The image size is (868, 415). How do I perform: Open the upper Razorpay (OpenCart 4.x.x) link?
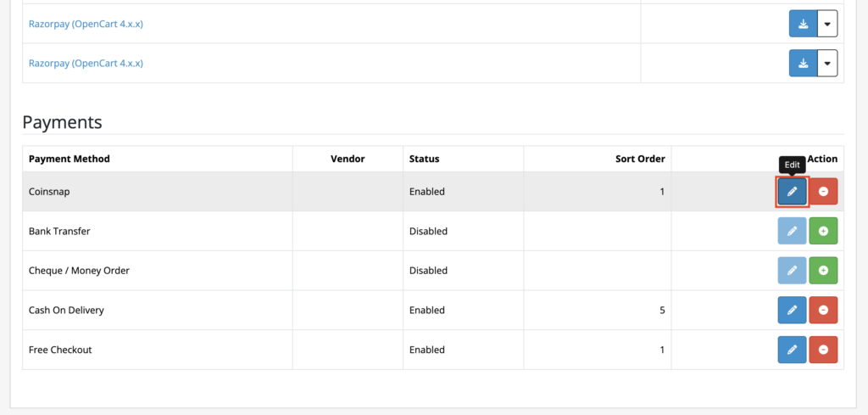pos(86,24)
